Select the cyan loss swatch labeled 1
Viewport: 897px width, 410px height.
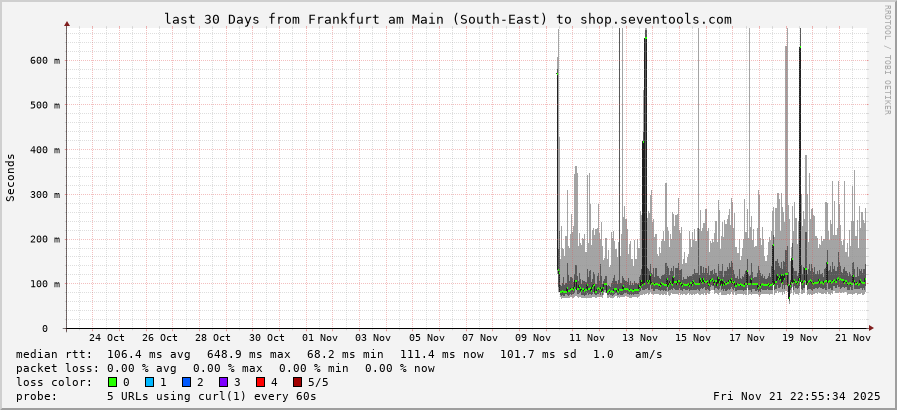(149, 382)
